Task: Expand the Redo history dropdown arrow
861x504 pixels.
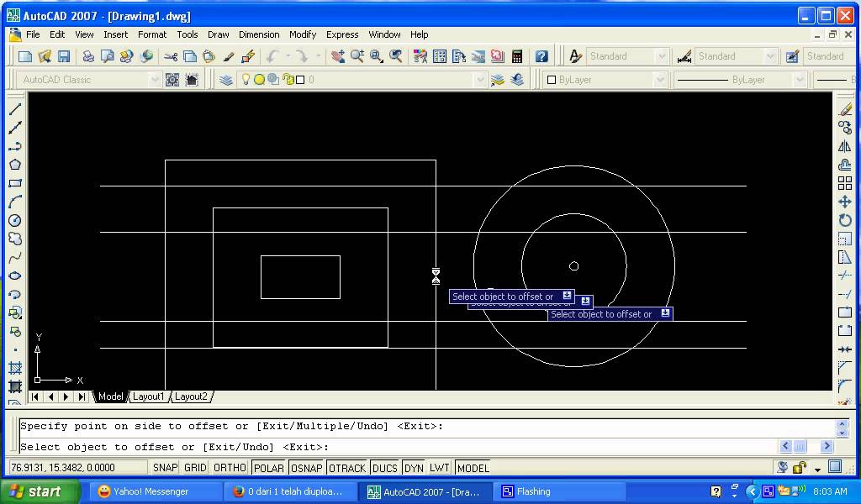Action: 318,56
